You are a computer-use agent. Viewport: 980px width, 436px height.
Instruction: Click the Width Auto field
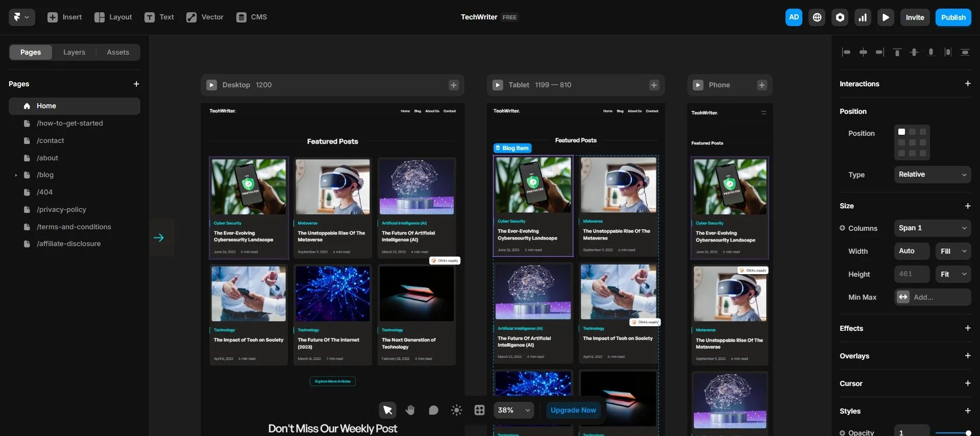[x=912, y=251]
